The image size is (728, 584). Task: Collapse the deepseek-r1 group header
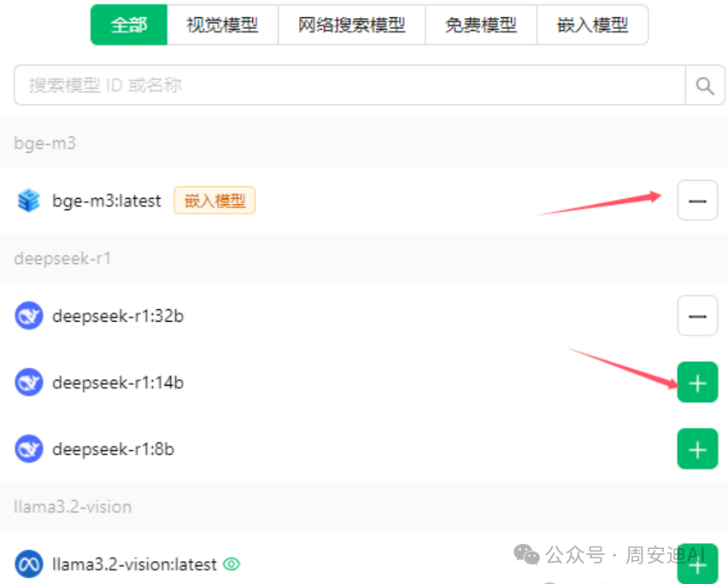364,259
